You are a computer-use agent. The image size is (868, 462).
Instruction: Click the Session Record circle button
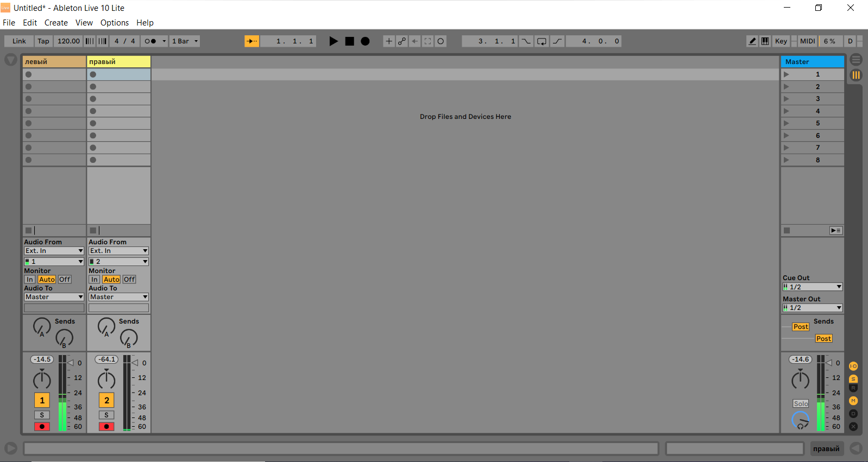click(441, 41)
